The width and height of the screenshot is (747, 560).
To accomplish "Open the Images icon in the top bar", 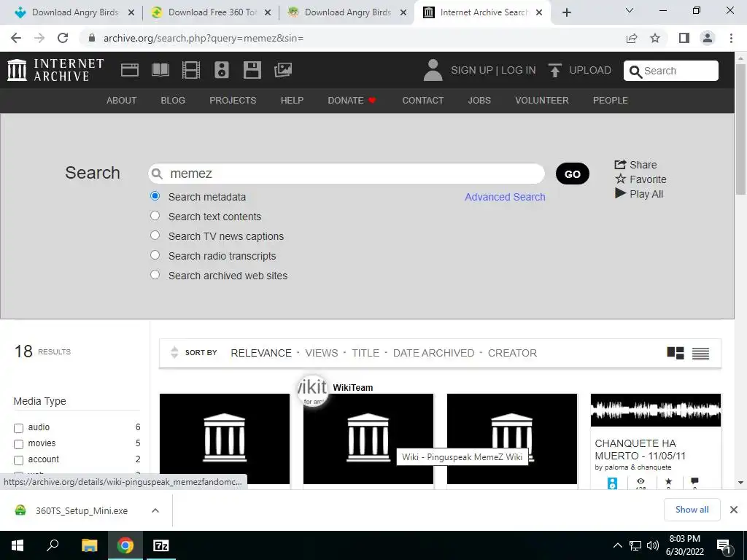I will click(283, 70).
